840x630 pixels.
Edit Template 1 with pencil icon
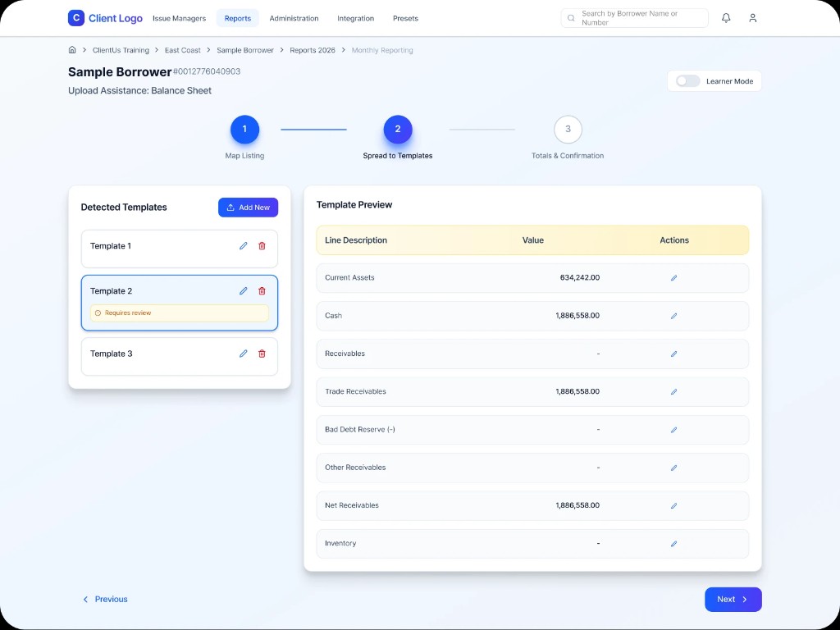(x=243, y=246)
